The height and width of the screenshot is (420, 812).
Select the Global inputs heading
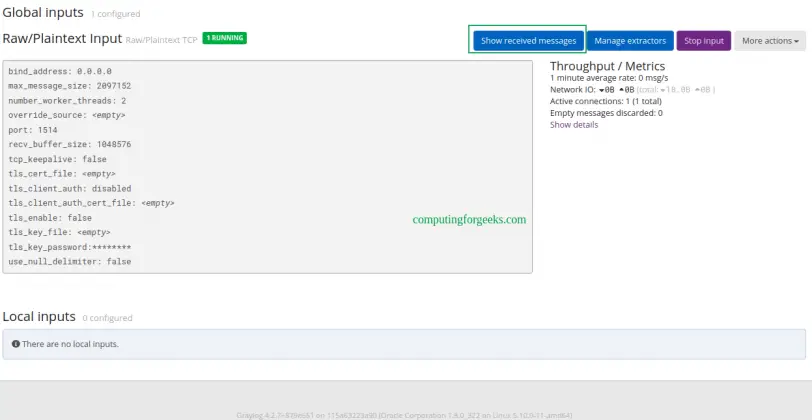click(x=43, y=13)
